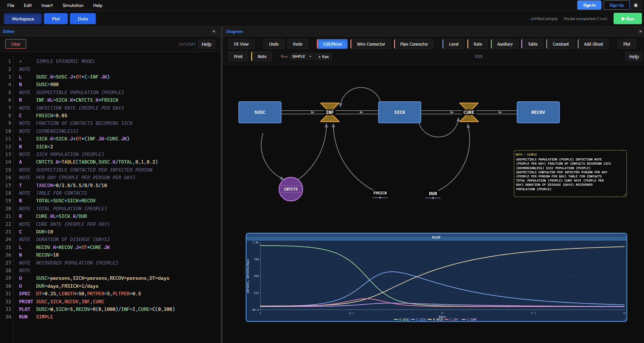Image resolution: width=644 pixels, height=343 pixels.
Task: Select the DUR constant node
Action: pyautogui.click(x=433, y=194)
